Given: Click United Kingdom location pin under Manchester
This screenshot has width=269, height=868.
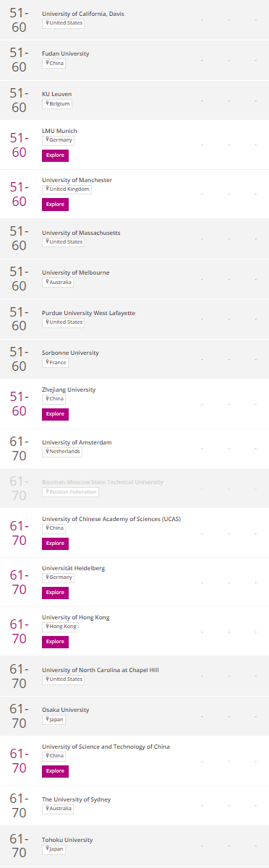Looking at the screenshot, I should click(x=47, y=189).
